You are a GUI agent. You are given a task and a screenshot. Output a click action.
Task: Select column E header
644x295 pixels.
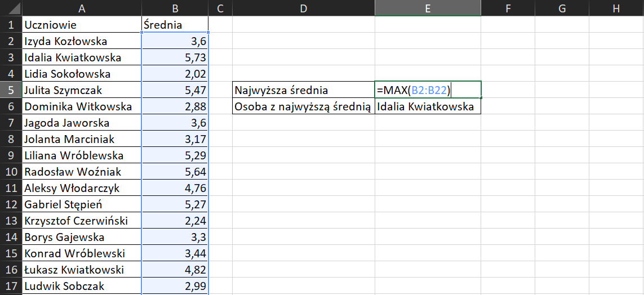[428, 8]
